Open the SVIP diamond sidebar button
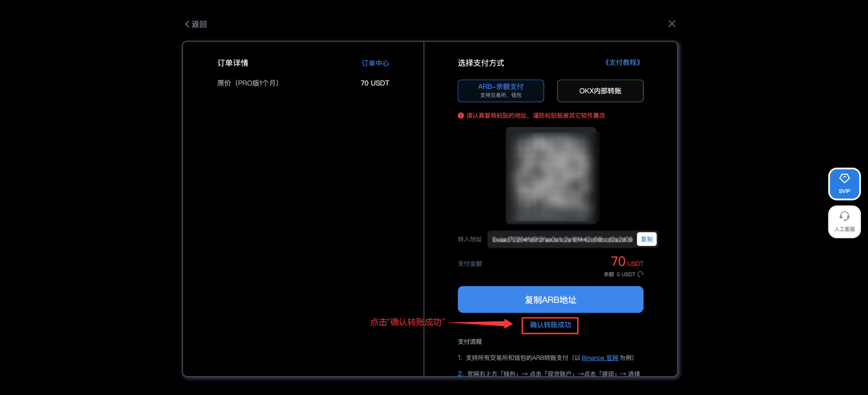Image resolution: width=868 pixels, height=395 pixels. [x=844, y=184]
